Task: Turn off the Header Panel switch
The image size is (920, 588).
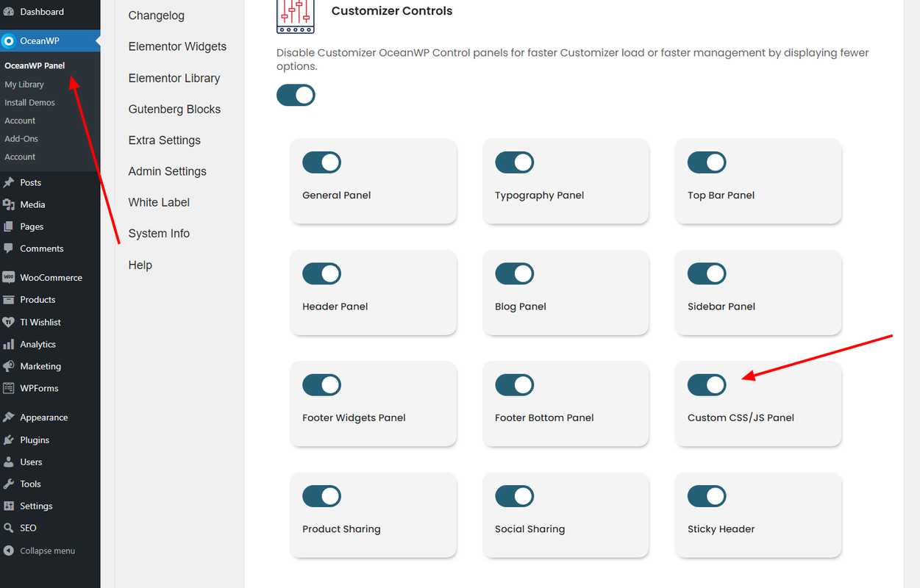Action: click(x=321, y=273)
